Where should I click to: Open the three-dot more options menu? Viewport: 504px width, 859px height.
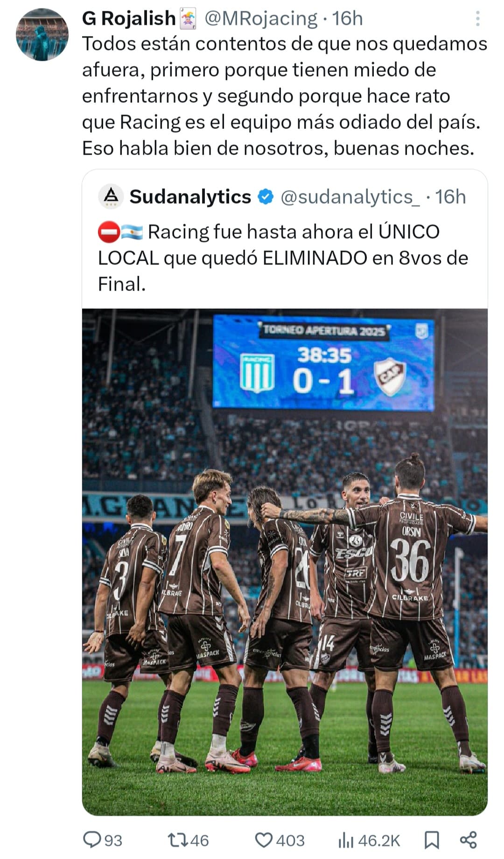(x=477, y=19)
